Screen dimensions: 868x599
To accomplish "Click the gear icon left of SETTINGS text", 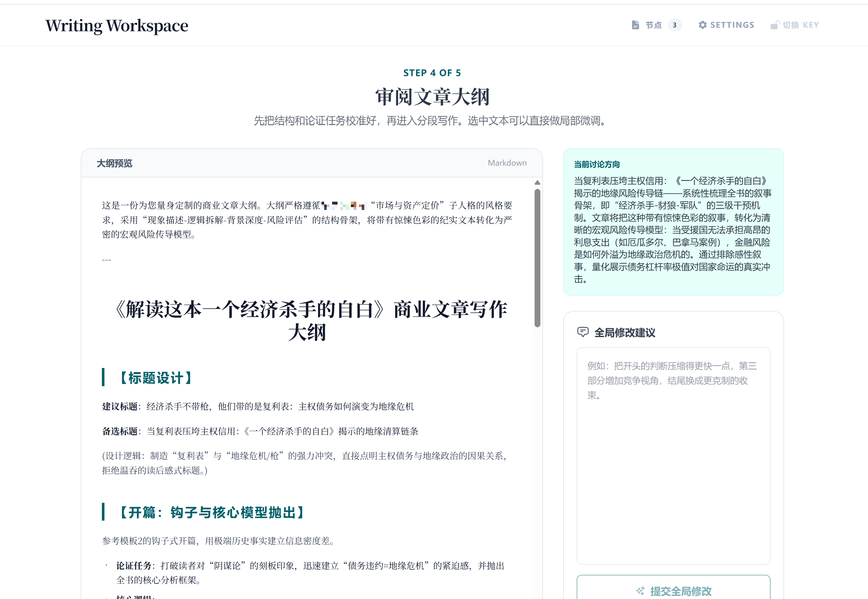I will click(x=703, y=25).
